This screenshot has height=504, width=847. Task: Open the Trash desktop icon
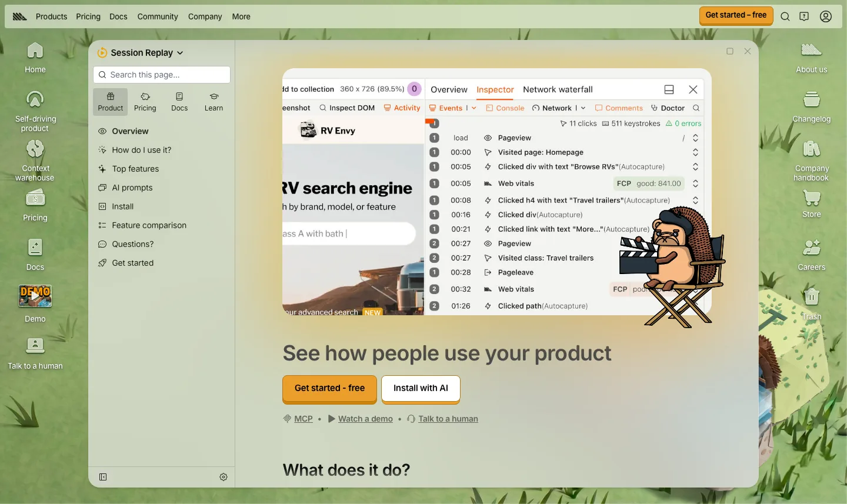812,304
